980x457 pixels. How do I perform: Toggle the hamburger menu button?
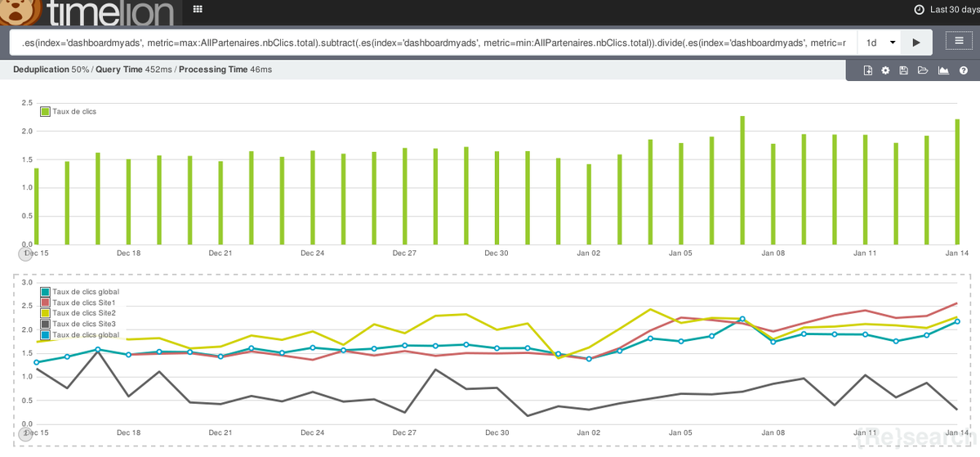click(959, 41)
